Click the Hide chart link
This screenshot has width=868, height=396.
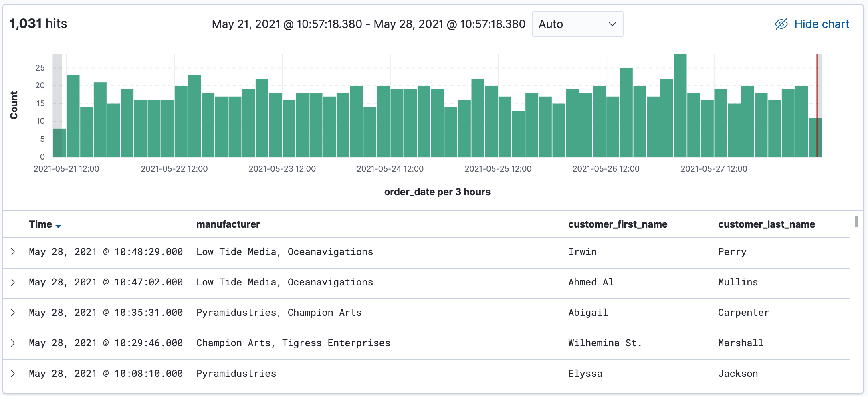coord(821,24)
